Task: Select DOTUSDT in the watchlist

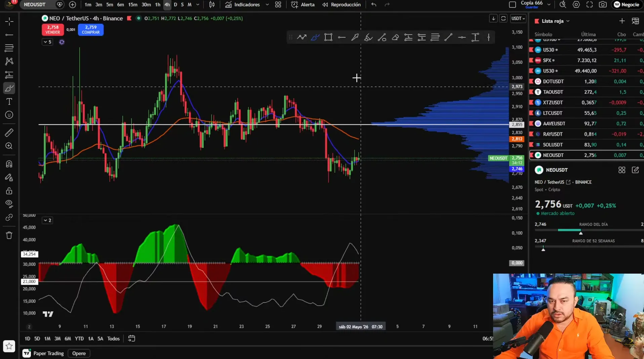Action: [x=587, y=81]
